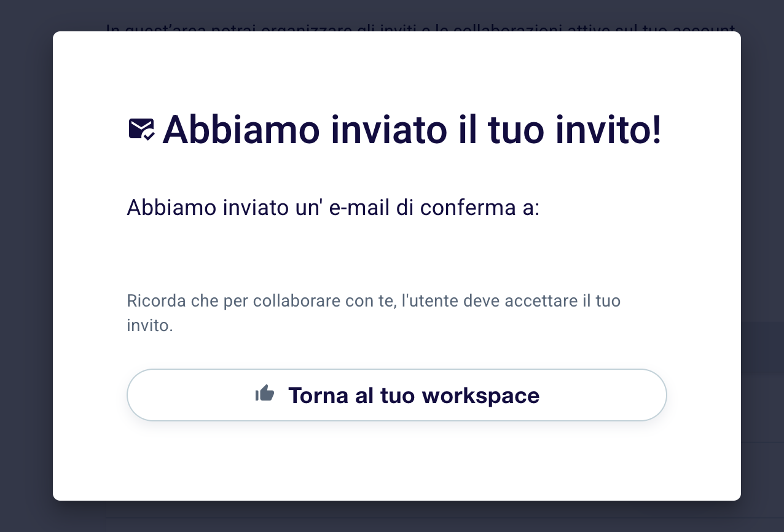Click the sent-mail checkmark envelope icon
The width and height of the screenshot is (784, 532).
142,130
